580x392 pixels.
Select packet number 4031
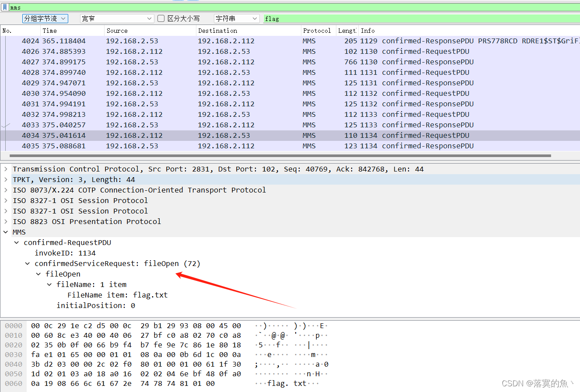click(290, 104)
